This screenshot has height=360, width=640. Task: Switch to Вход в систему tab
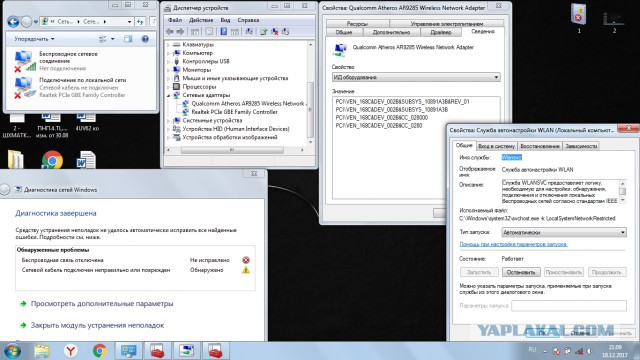point(496,146)
